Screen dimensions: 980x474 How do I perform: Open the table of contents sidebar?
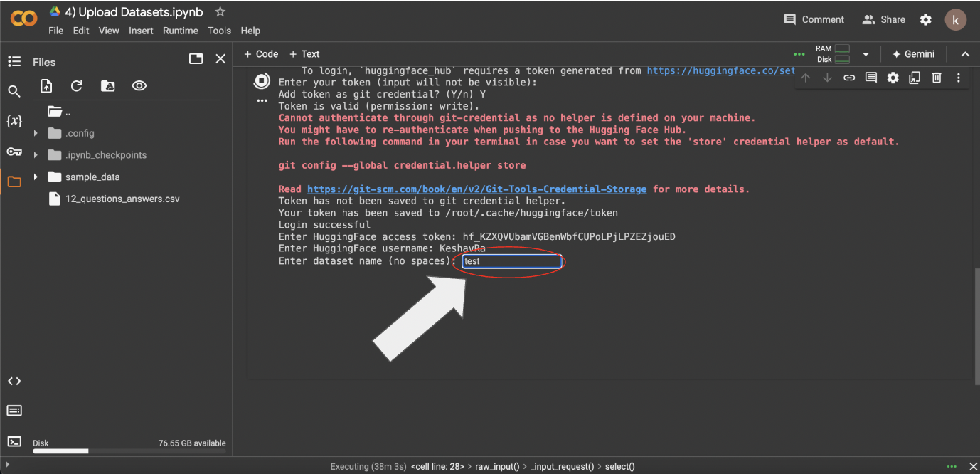[14, 61]
